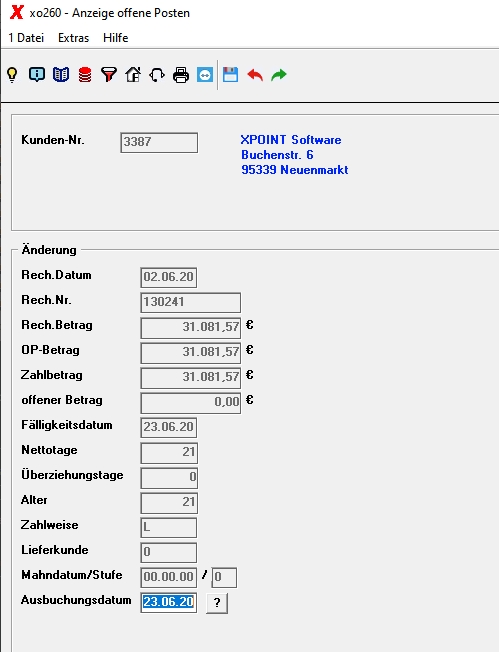Save with the blue floppy disk icon

coord(230,75)
